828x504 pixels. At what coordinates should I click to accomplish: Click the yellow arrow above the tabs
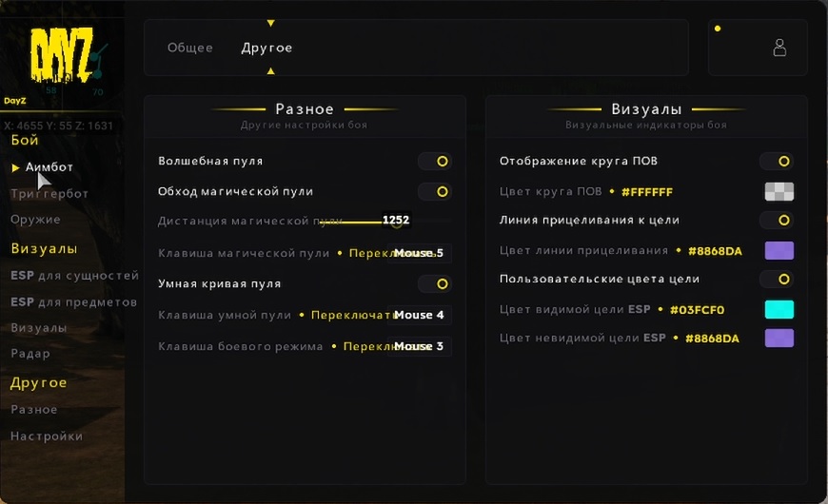tap(270, 23)
